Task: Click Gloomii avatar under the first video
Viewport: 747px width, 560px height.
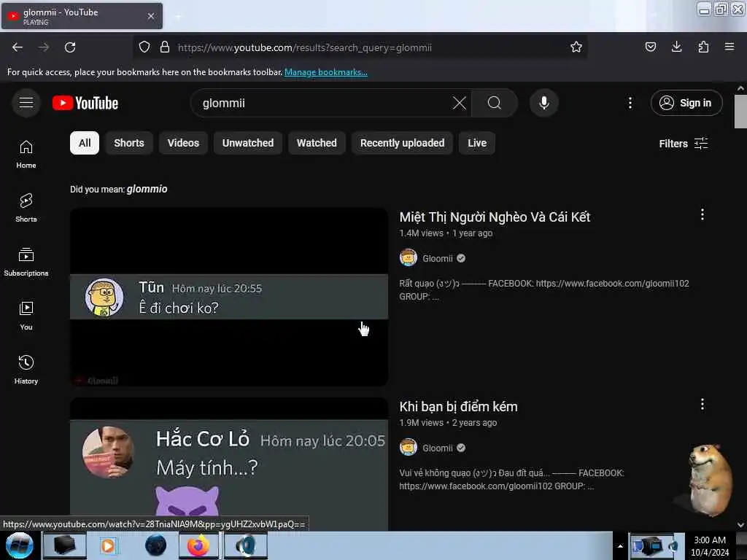Action: coord(409,257)
